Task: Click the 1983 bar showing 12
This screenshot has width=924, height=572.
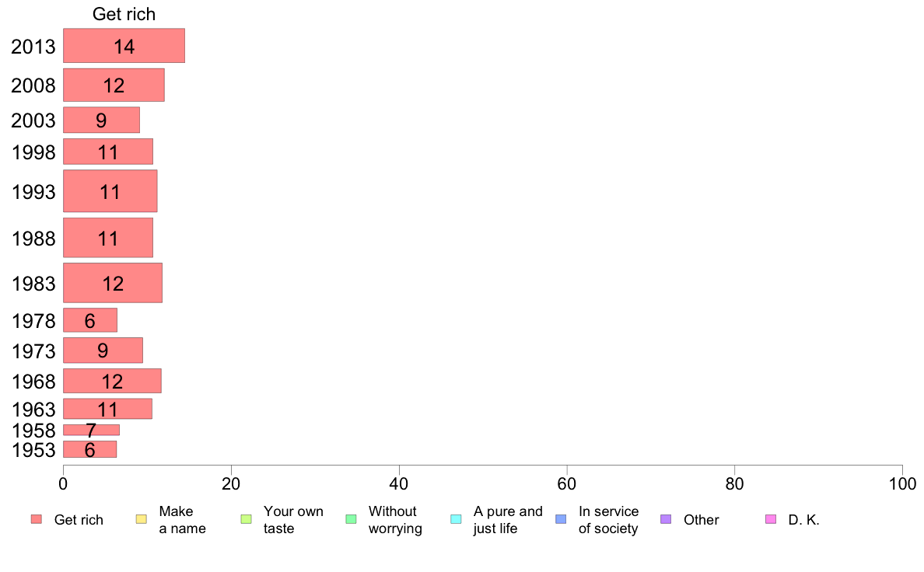Action: [x=113, y=283]
